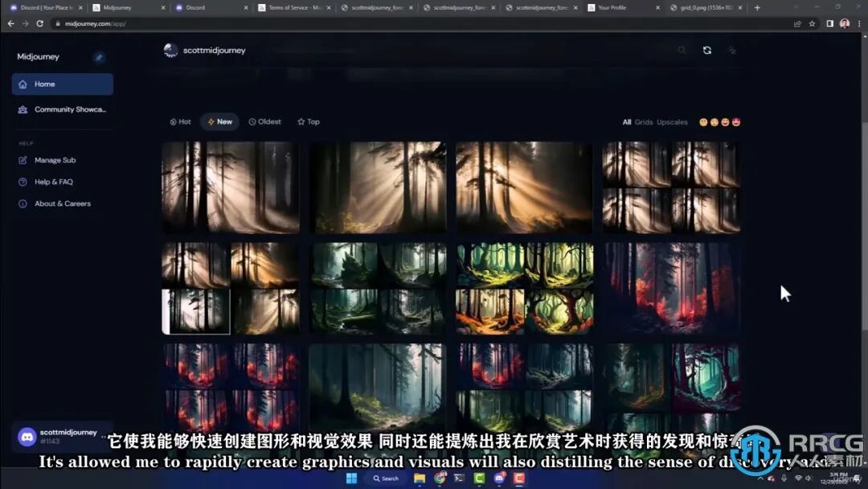Image resolution: width=868 pixels, height=489 pixels.
Task: Sort the gallery by Oldest
Action: pos(265,121)
